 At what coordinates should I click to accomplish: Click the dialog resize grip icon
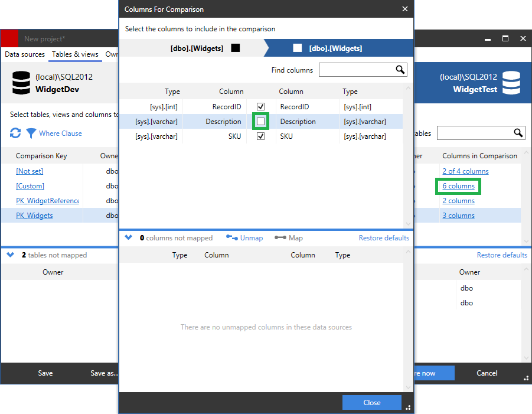[x=409, y=407]
